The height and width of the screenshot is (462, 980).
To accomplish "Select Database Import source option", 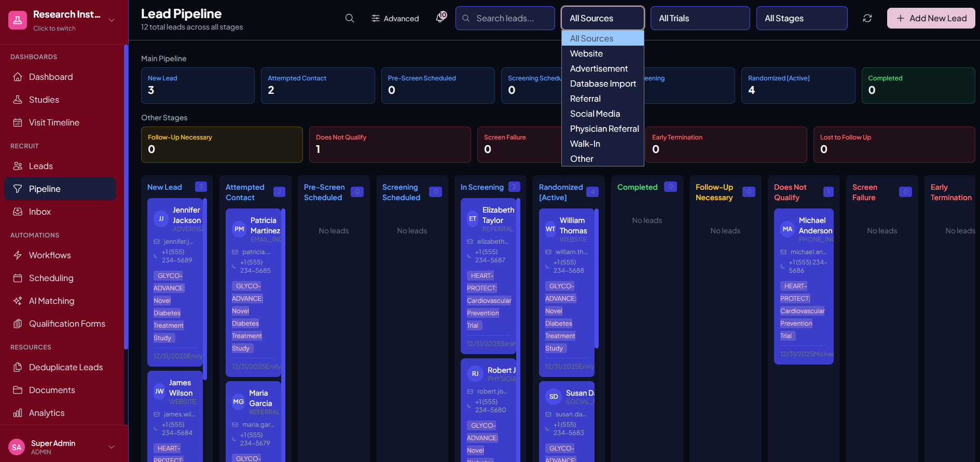I will 603,83.
